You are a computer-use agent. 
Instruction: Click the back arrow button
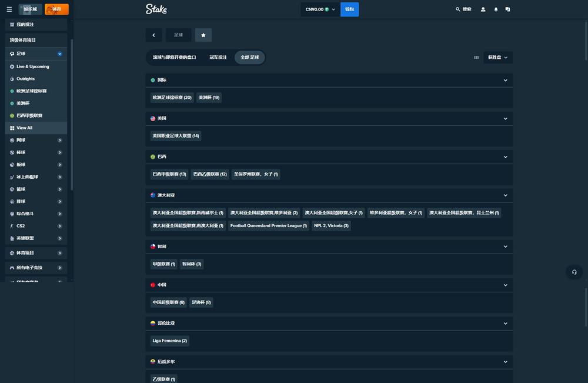pos(153,35)
